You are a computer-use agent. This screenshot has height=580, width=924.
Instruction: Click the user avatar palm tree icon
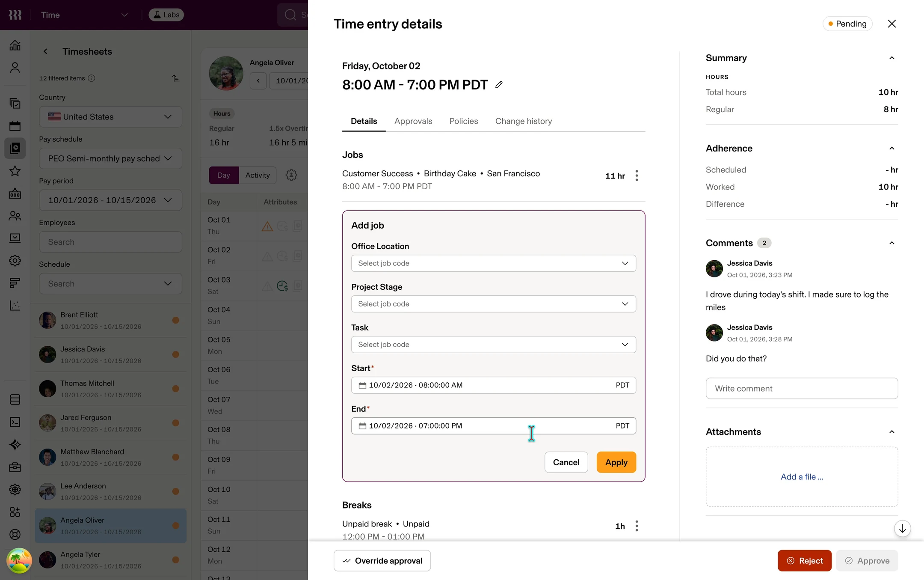[x=19, y=561]
